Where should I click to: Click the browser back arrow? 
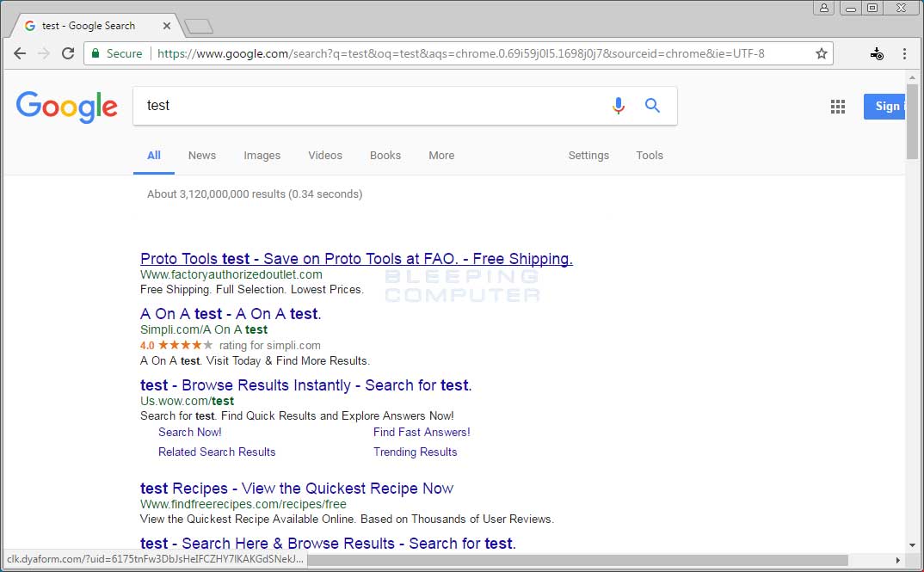20,53
